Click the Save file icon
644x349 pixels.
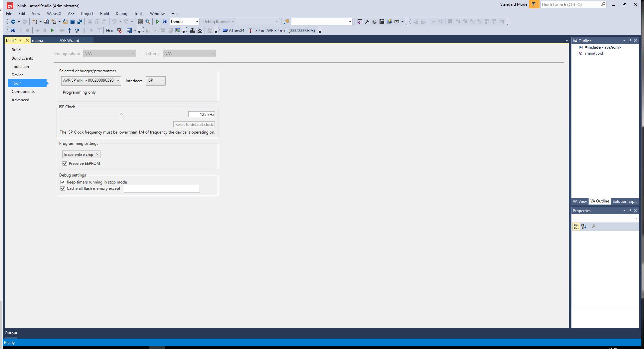tap(73, 22)
